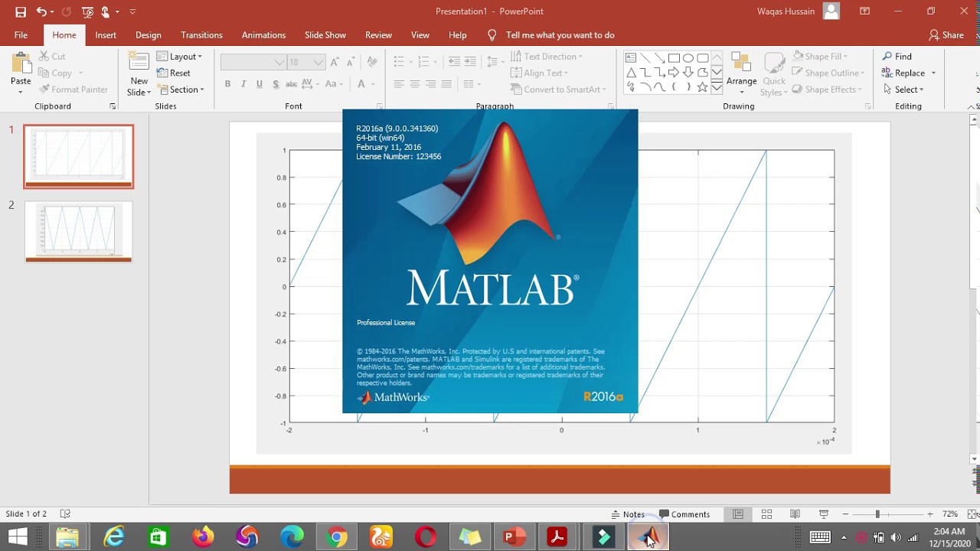Expand the shapes gallery More arrow
The width and height of the screenshot is (980, 551).
pyautogui.click(x=717, y=88)
